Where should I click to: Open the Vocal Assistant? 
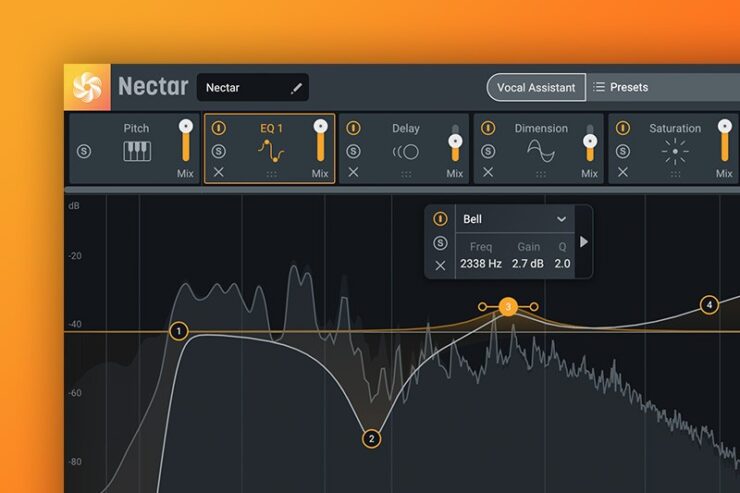[536, 87]
